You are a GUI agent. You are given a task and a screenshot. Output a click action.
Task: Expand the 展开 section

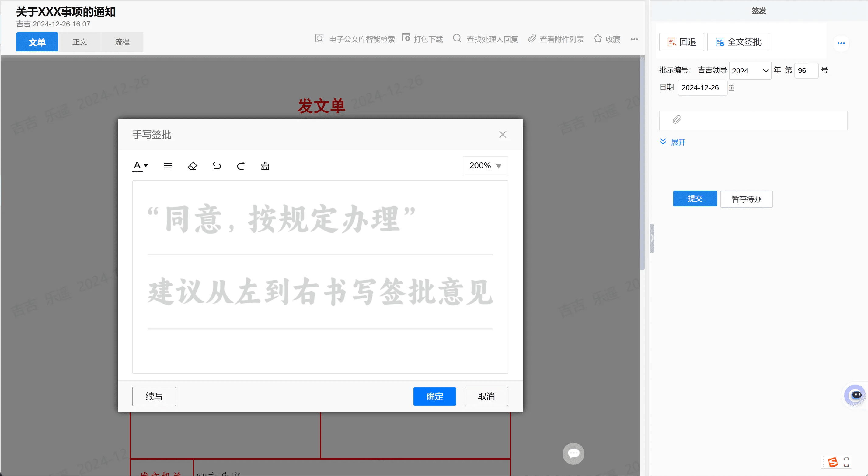pyautogui.click(x=673, y=142)
